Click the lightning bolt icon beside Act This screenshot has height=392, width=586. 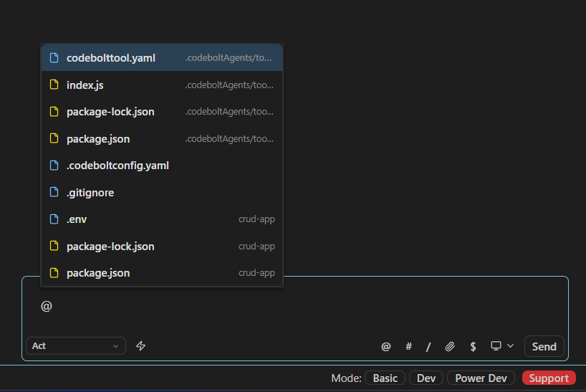tap(141, 345)
